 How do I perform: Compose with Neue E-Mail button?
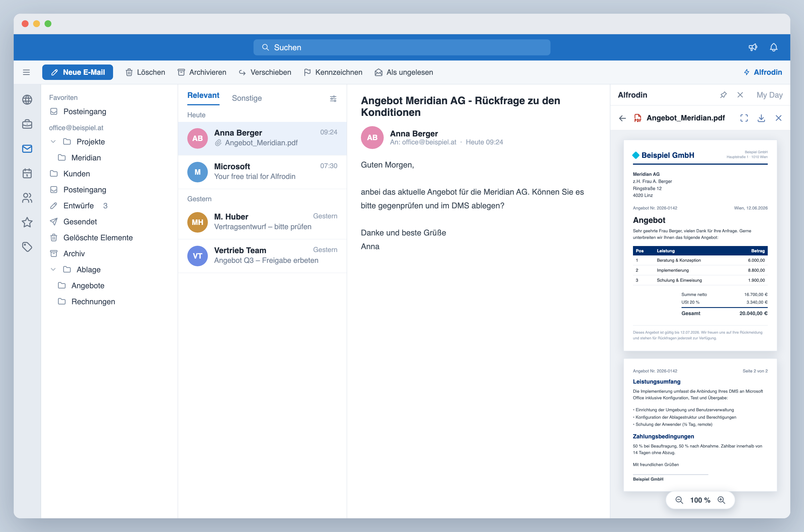[77, 72]
